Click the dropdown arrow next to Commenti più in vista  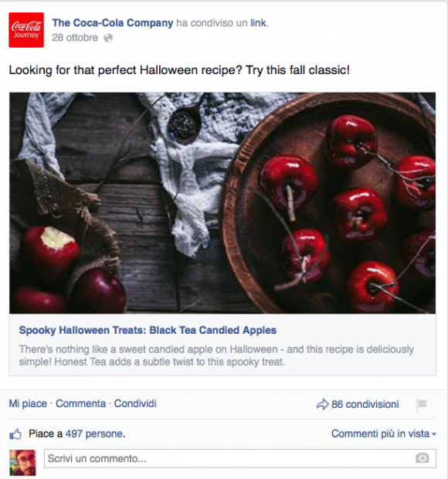pyautogui.click(x=434, y=434)
